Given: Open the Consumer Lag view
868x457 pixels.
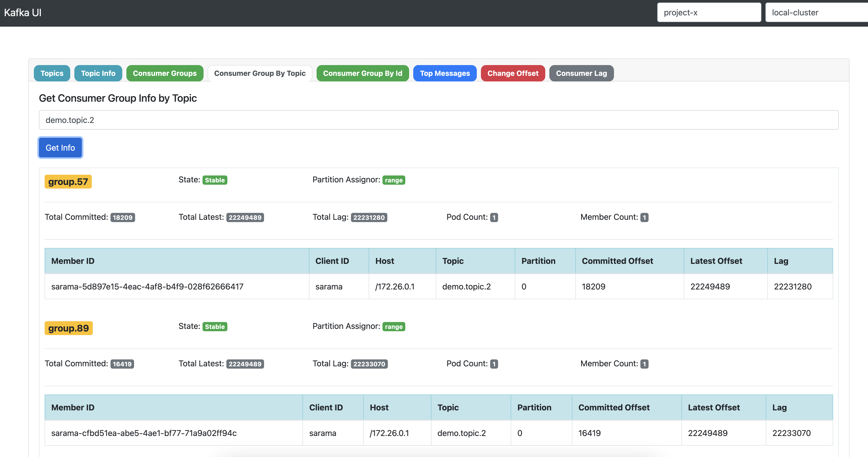Looking at the screenshot, I should pos(582,73).
